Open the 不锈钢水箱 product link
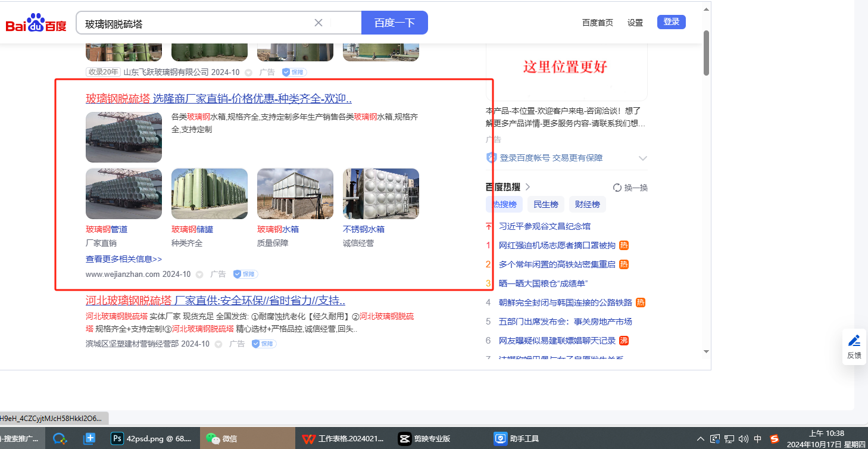The height and width of the screenshot is (449, 868). click(364, 229)
